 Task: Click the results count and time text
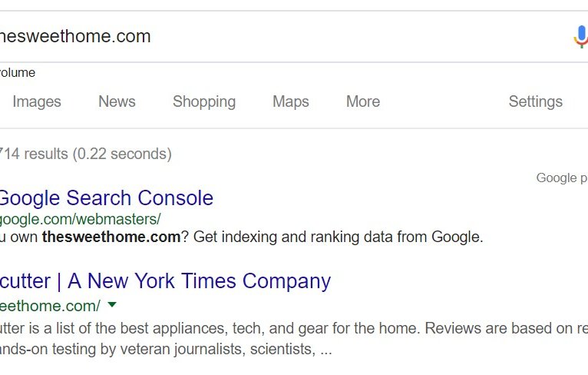(x=86, y=154)
